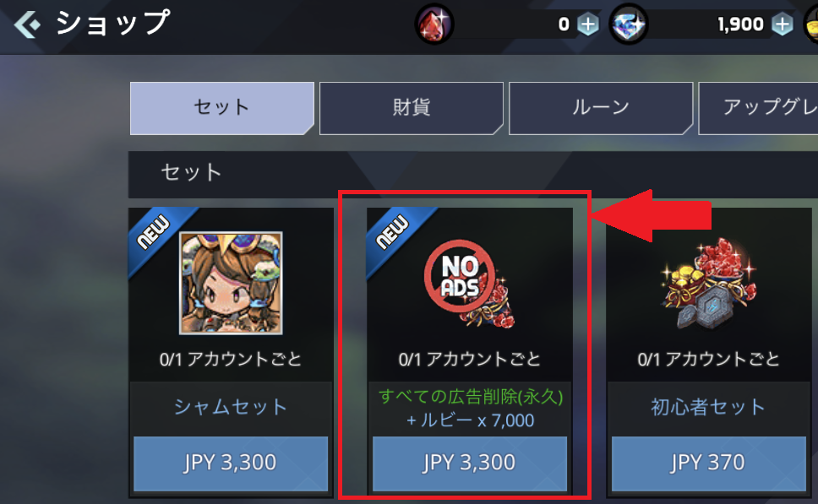Tap the 初心者セット title text
This screenshot has height=504, width=818.
click(x=708, y=407)
